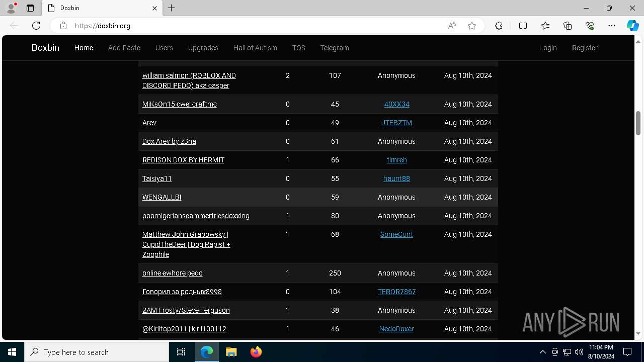Open Collections icon
The width and height of the screenshot is (644, 362).
click(568, 26)
